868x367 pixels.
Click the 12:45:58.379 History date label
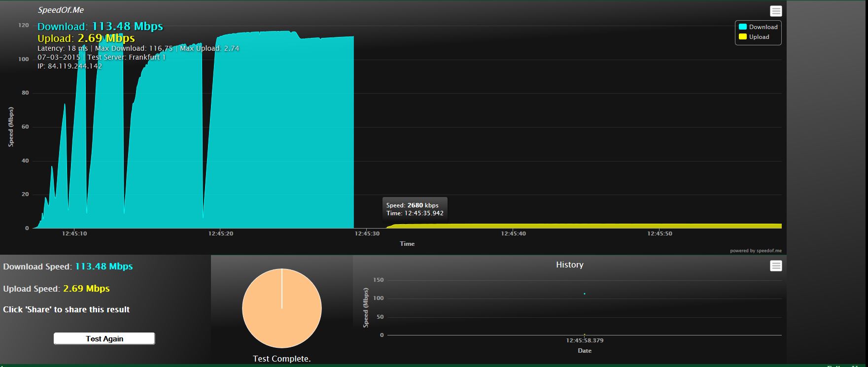point(585,340)
